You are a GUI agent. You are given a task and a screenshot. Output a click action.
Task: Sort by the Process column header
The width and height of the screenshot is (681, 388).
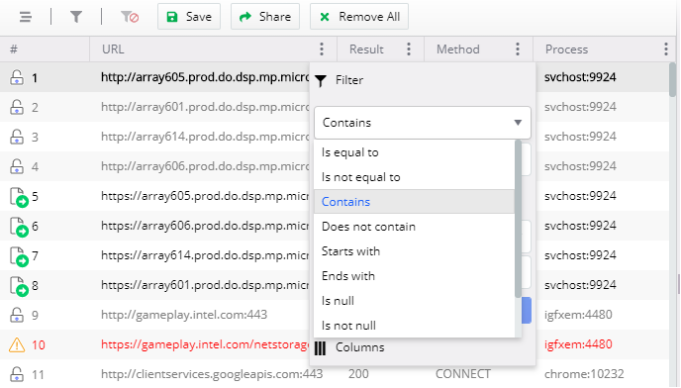tap(566, 49)
